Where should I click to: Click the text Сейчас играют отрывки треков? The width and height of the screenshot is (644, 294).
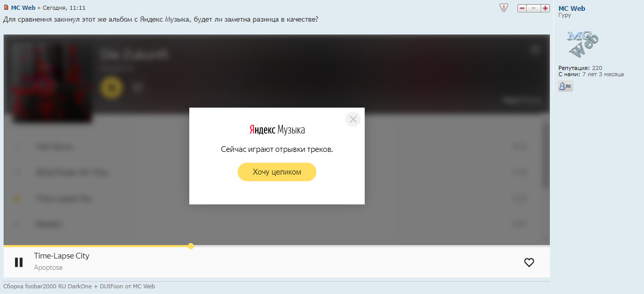(277, 149)
